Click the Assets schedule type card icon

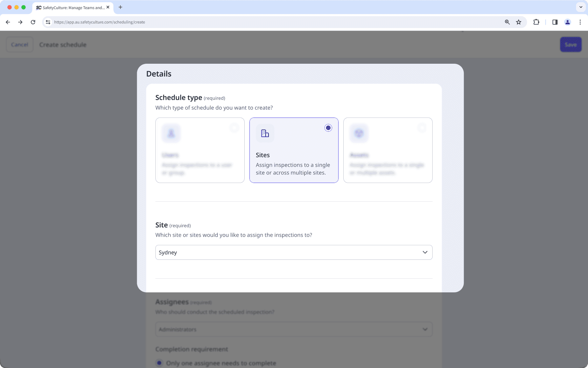[359, 133]
